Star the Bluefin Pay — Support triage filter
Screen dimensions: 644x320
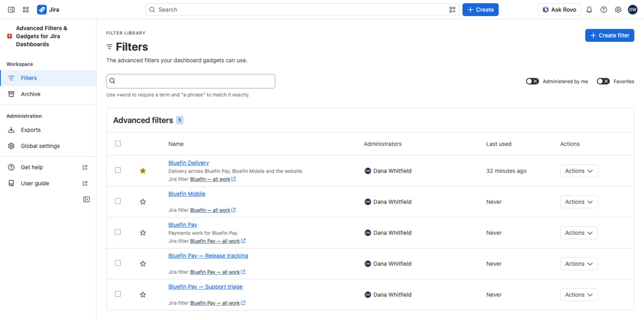pos(143,295)
